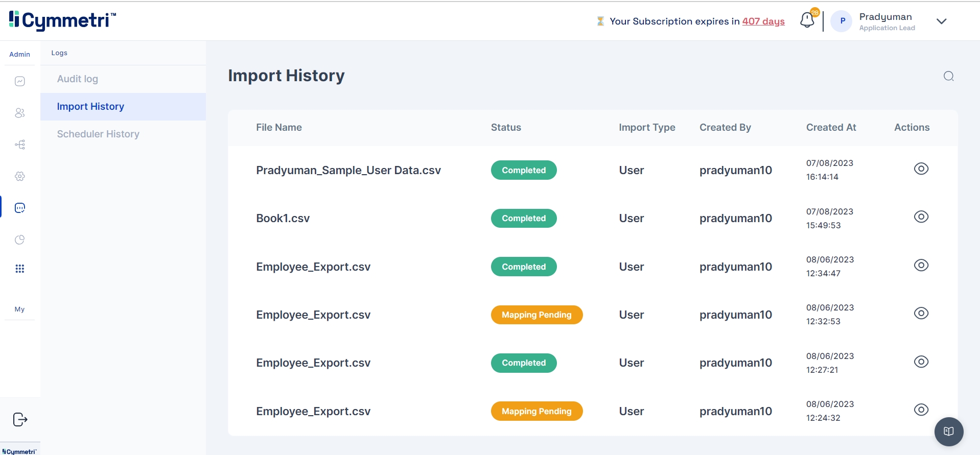This screenshot has width=980, height=455.
Task: Click the logout icon at bottom left
Action: coord(20,419)
